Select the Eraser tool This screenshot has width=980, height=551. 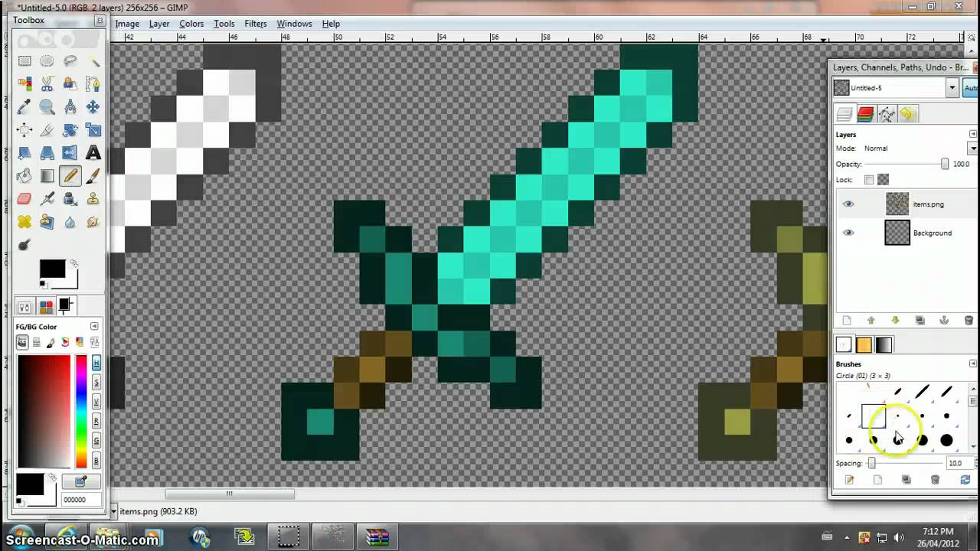[24, 199]
